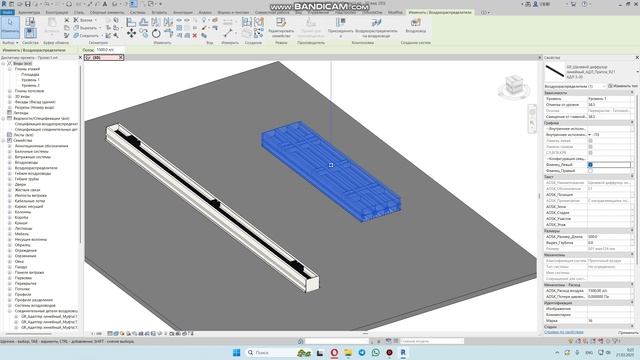Click the red X Delete icon
Screen dimensions: 640x360
(x=195, y=36)
